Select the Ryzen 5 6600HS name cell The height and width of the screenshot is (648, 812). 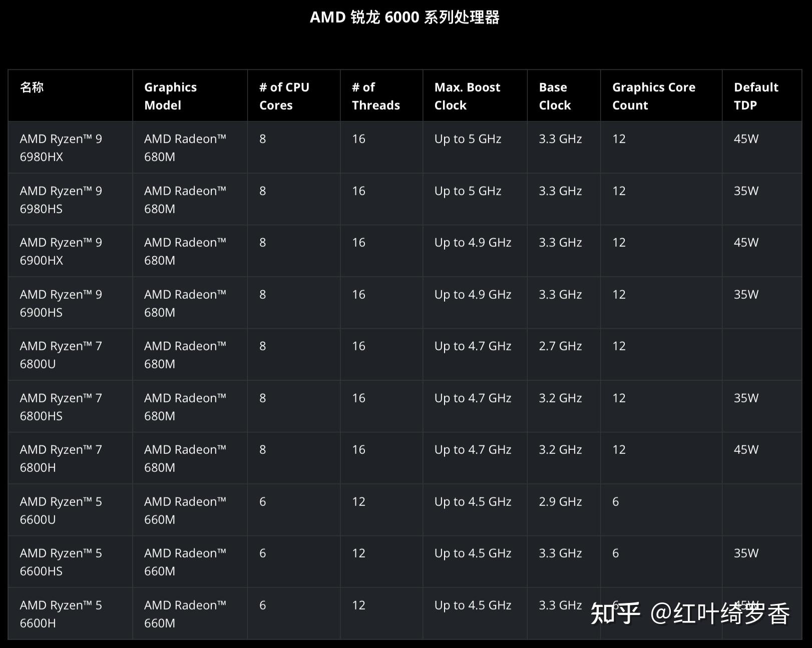point(61,562)
